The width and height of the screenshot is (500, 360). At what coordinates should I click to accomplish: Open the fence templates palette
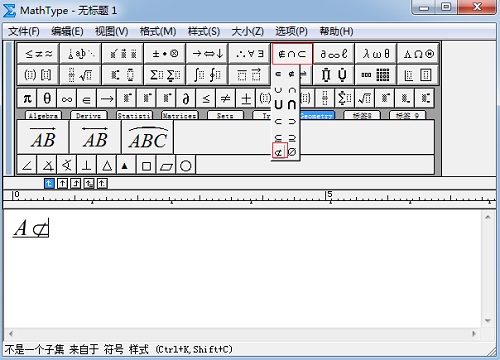[38, 75]
